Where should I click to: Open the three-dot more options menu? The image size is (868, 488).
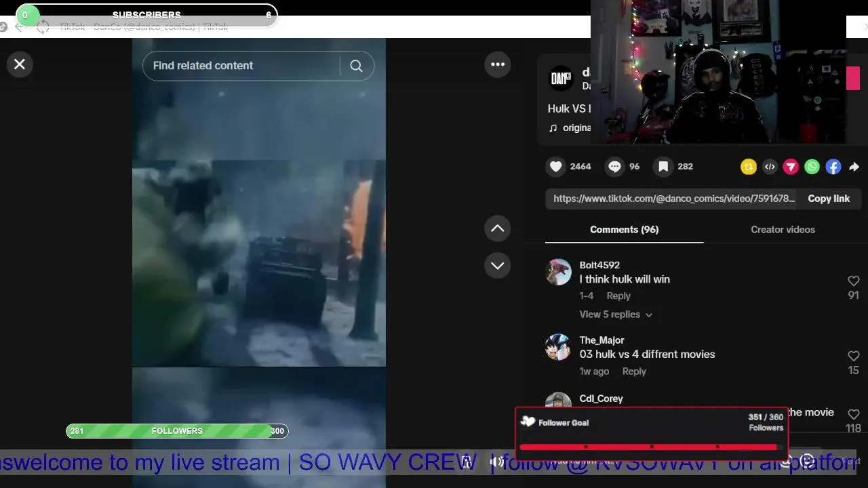(498, 64)
